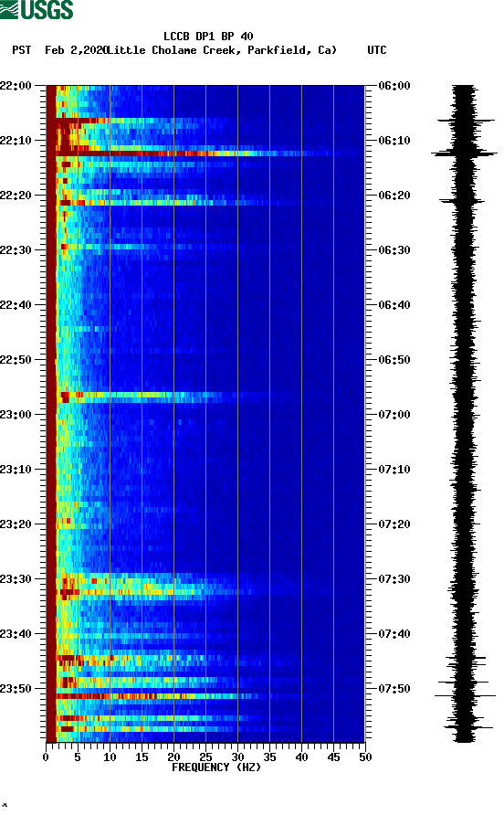Click the 07:40 UTC time label
Viewport: 504px width, 815px height.
coord(394,634)
